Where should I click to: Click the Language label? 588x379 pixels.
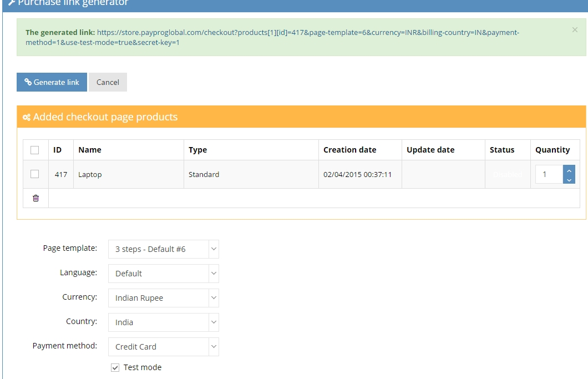[x=78, y=272]
